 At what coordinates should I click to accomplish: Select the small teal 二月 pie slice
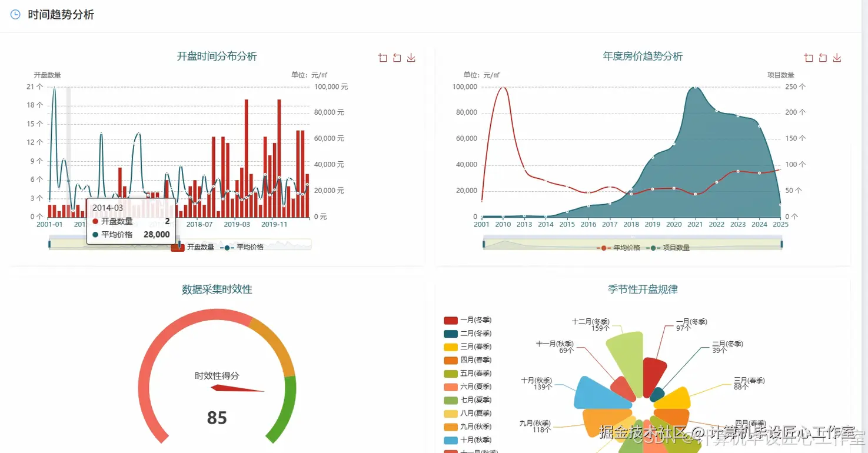coord(657,395)
